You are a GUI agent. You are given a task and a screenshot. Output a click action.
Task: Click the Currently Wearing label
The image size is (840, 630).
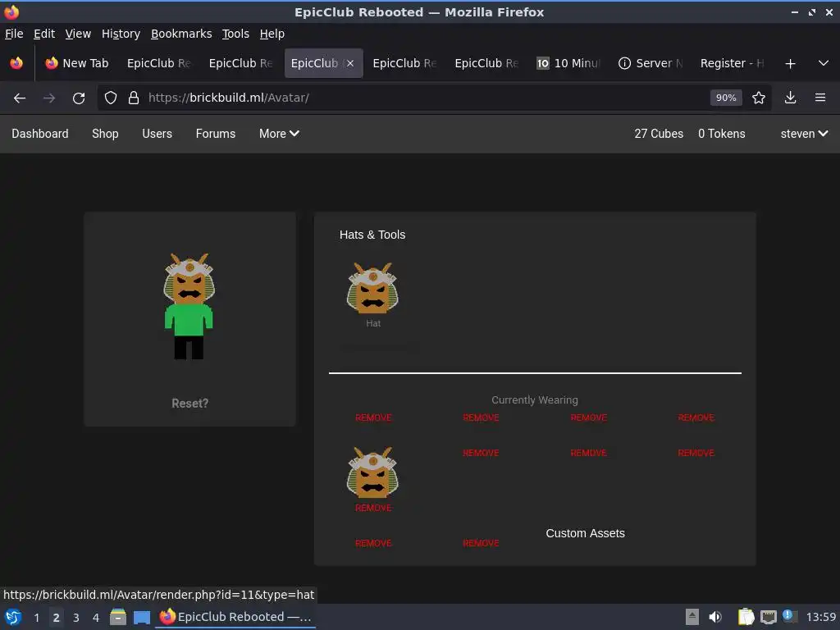[x=535, y=400]
